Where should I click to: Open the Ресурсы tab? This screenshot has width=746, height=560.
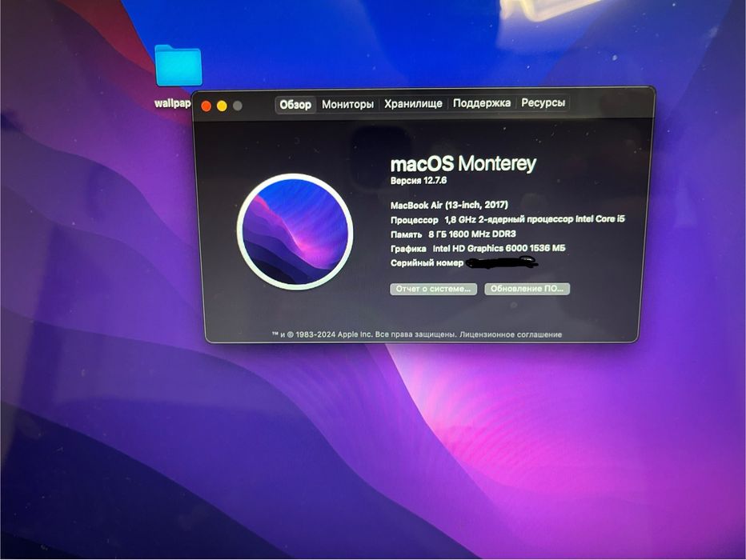coord(543,102)
